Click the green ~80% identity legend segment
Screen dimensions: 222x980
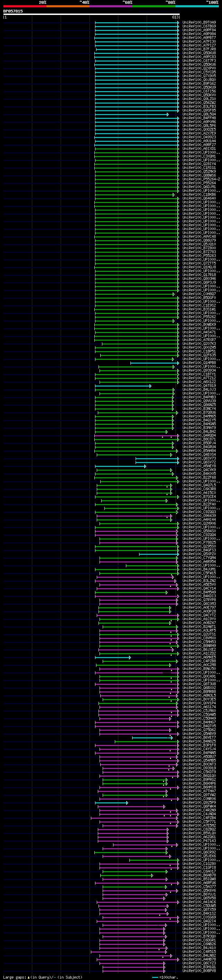pyautogui.click(x=154, y=6)
